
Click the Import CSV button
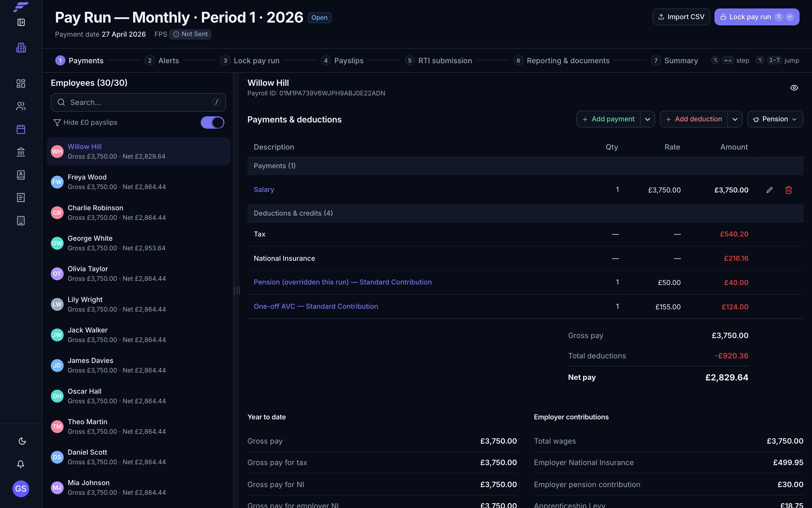coord(681,17)
